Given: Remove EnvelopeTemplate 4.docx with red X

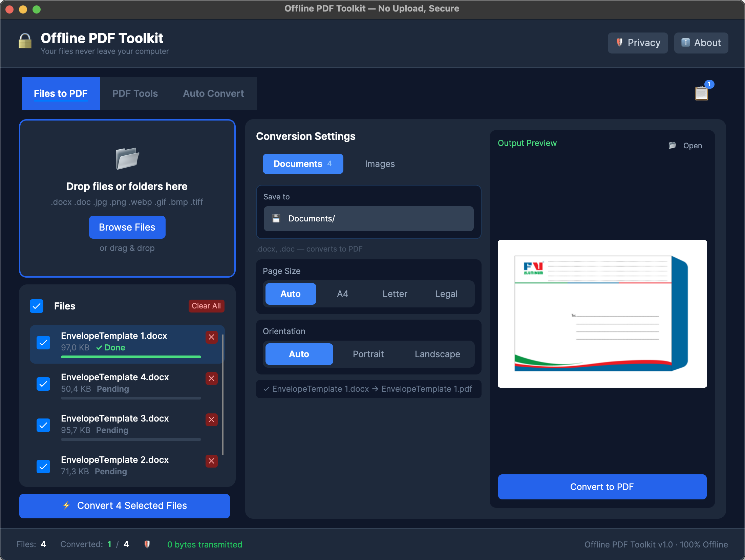Looking at the screenshot, I should coord(212,378).
